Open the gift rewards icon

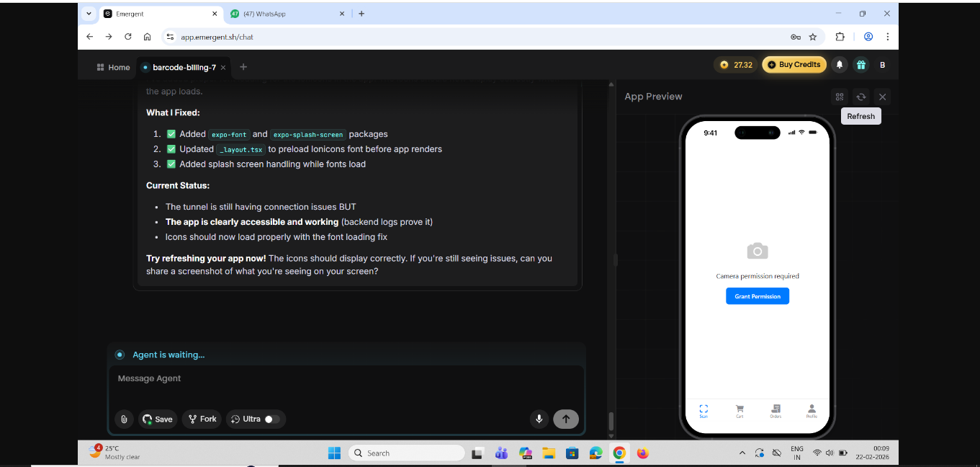(x=860, y=65)
